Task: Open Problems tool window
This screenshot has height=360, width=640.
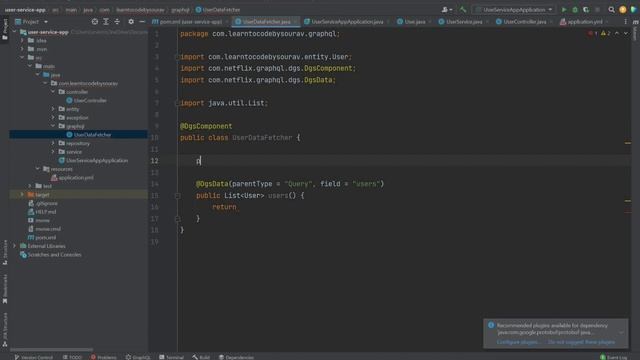Action: (104, 357)
